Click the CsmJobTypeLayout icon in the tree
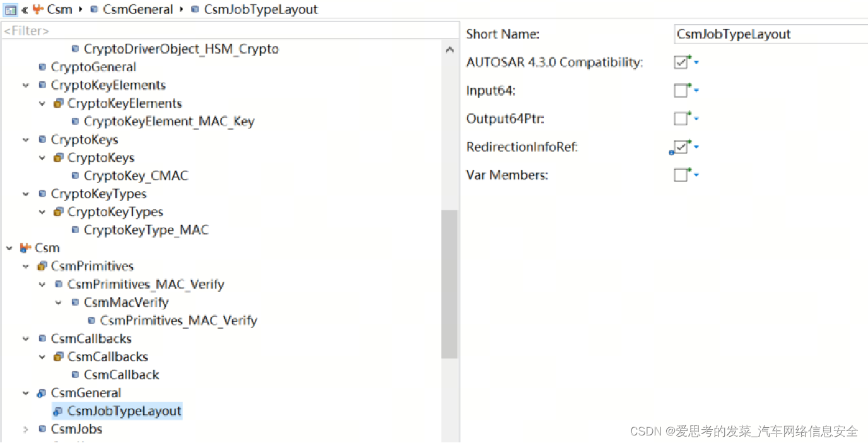This screenshot has height=443, width=868. 57,411
